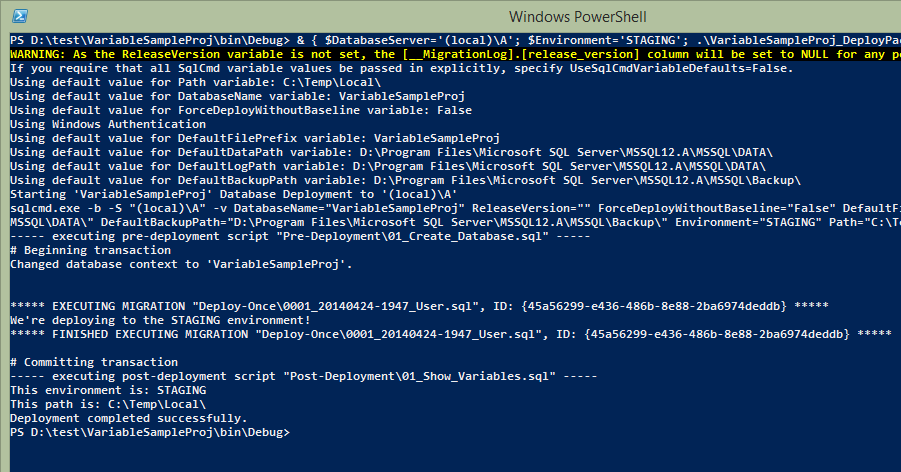
Task: Click the "# Committing transaction" line
Action: click(80, 361)
